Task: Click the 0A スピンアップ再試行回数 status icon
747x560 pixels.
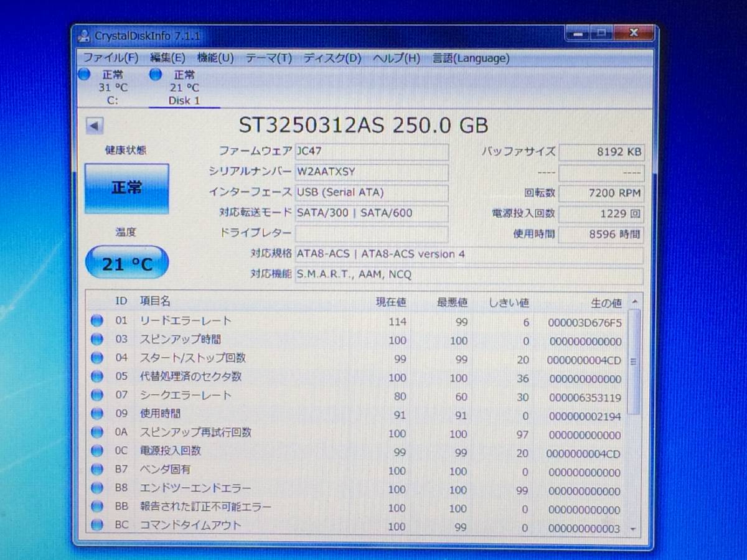Action: (x=96, y=432)
